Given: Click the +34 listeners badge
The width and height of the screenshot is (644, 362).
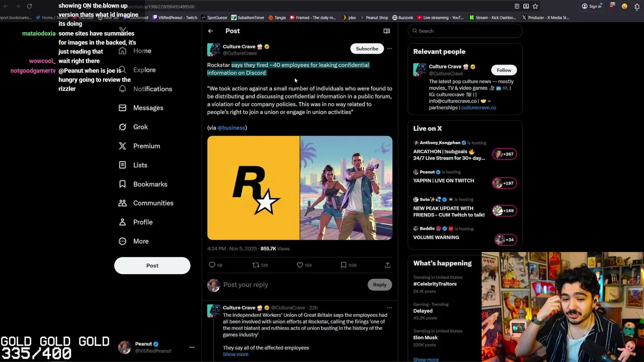Looking at the screenshot, I should pos(505,240).
